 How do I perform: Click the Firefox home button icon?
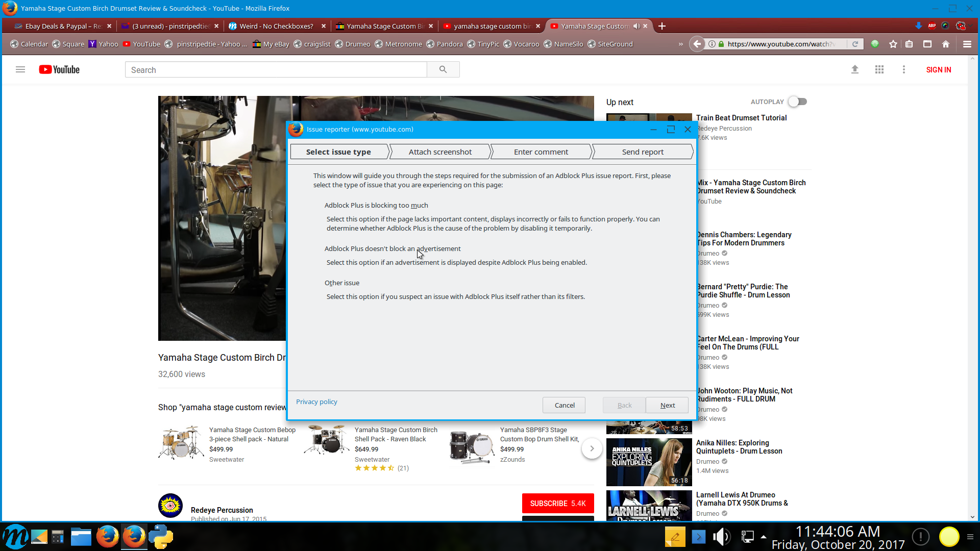coord(946,44)
